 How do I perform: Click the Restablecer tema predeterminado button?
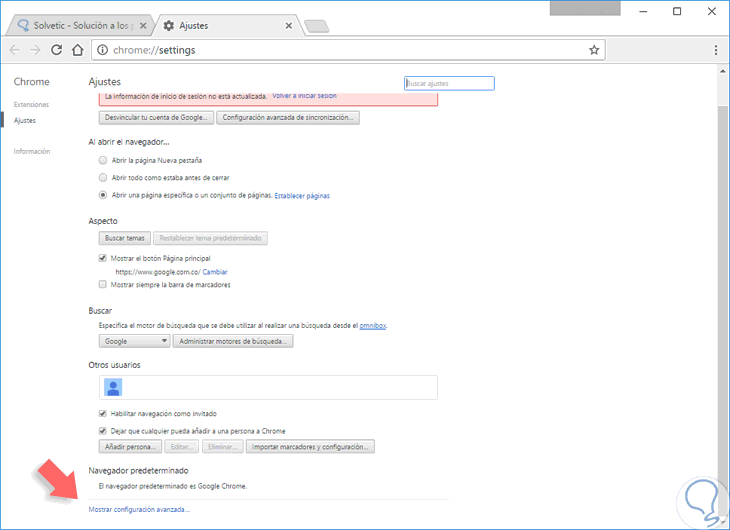(210, 238)
